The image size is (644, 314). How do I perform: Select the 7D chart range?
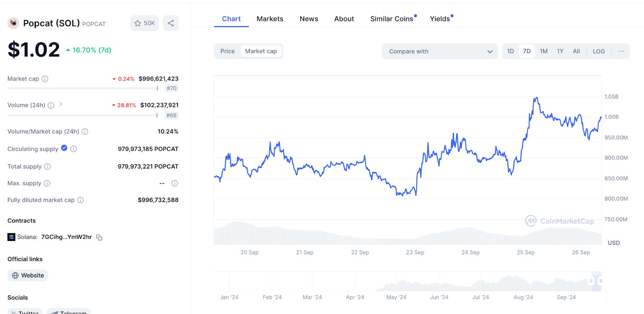527,51
